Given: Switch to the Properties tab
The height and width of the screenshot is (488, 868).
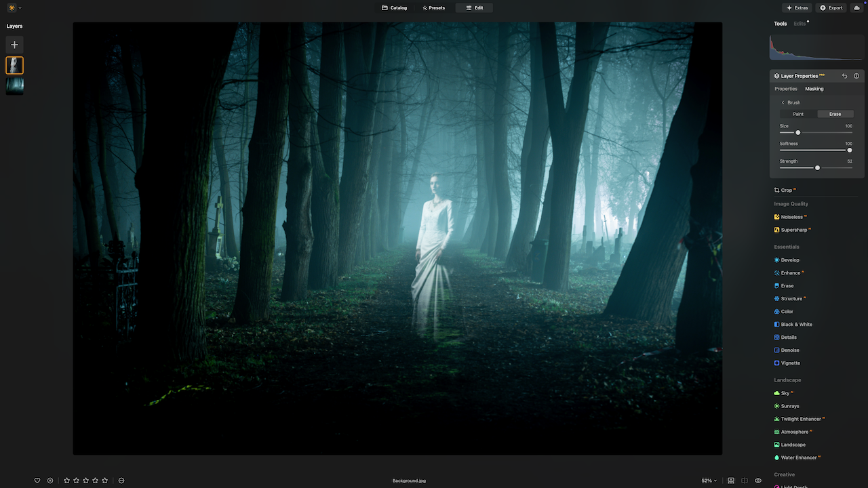Looking at the screenshot, I should coord(786,89).
